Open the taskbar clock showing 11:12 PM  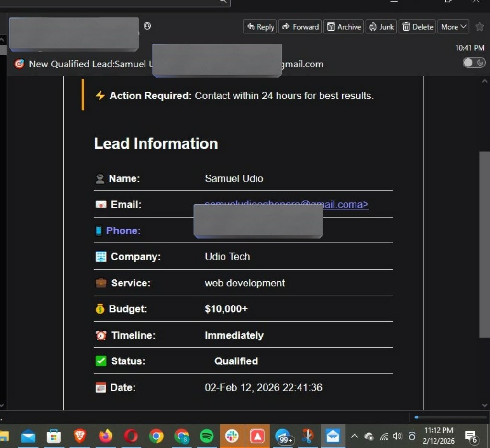pyautogui.click(x=438, y=436)
